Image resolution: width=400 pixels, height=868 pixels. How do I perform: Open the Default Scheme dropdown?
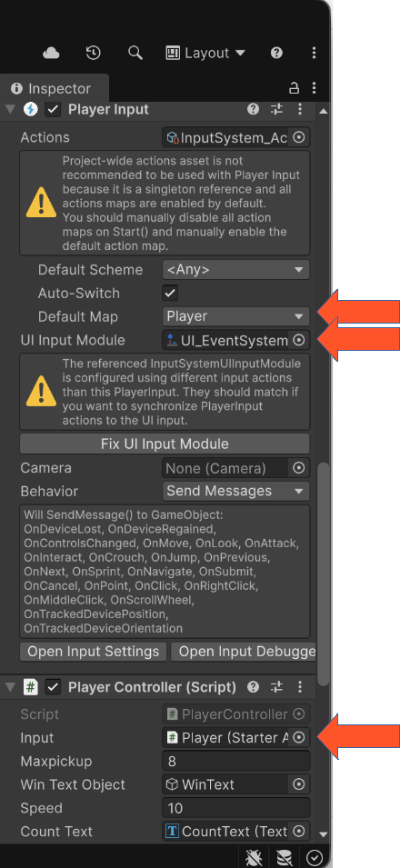[x=236, y=270]
